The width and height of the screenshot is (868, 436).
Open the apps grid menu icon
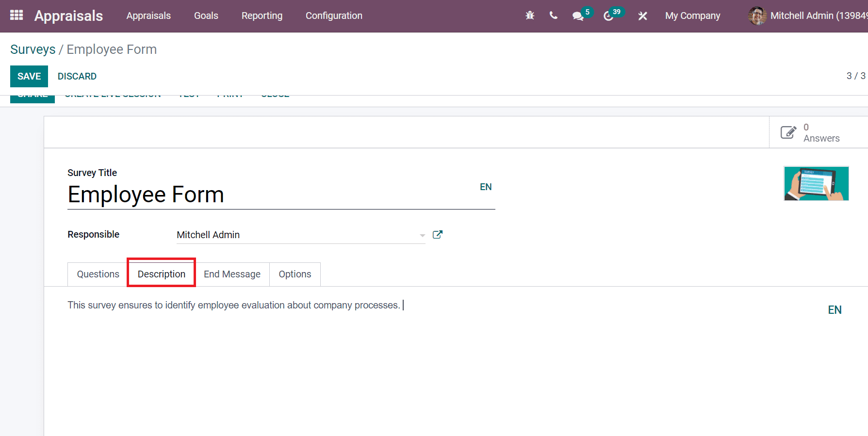pos(16,16)
